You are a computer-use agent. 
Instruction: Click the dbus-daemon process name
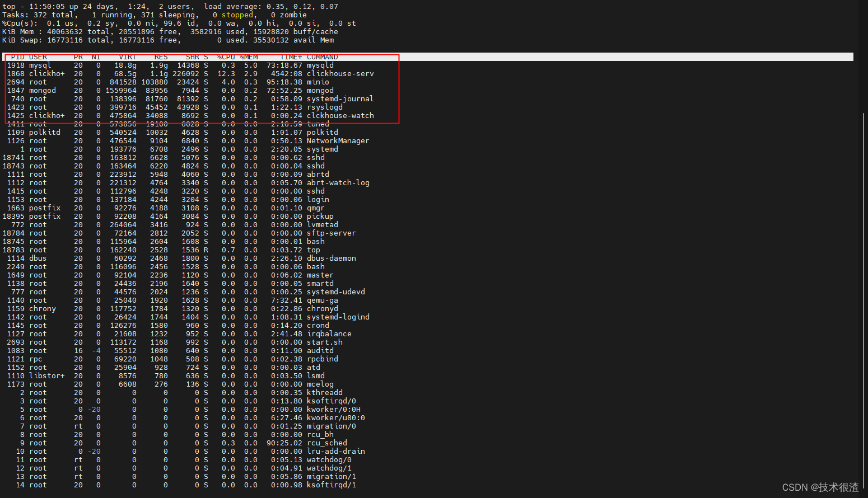[x=332, y=259]
